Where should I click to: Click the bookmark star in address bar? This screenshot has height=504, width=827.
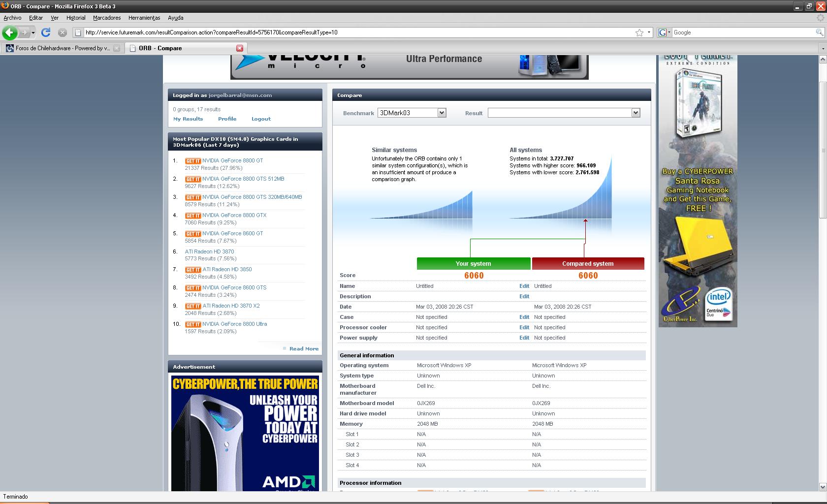639,32
